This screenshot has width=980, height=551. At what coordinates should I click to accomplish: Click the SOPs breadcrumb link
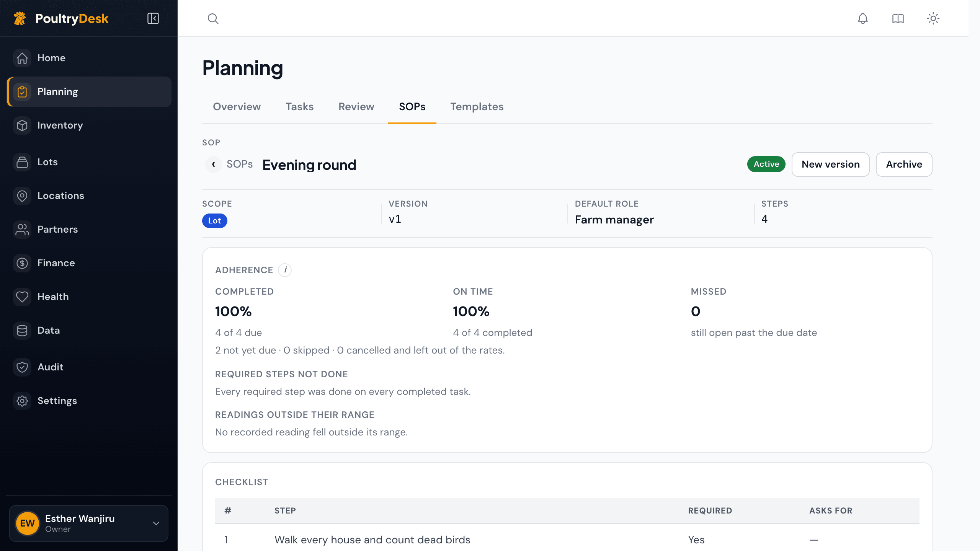click(240, 165)
